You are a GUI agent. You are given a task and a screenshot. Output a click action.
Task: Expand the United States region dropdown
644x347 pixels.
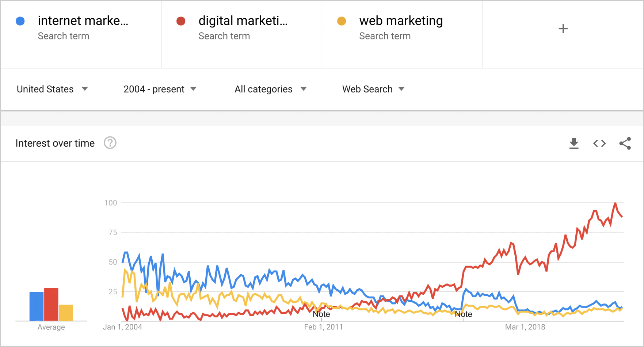pyautogui.click(x=52, y=89)
